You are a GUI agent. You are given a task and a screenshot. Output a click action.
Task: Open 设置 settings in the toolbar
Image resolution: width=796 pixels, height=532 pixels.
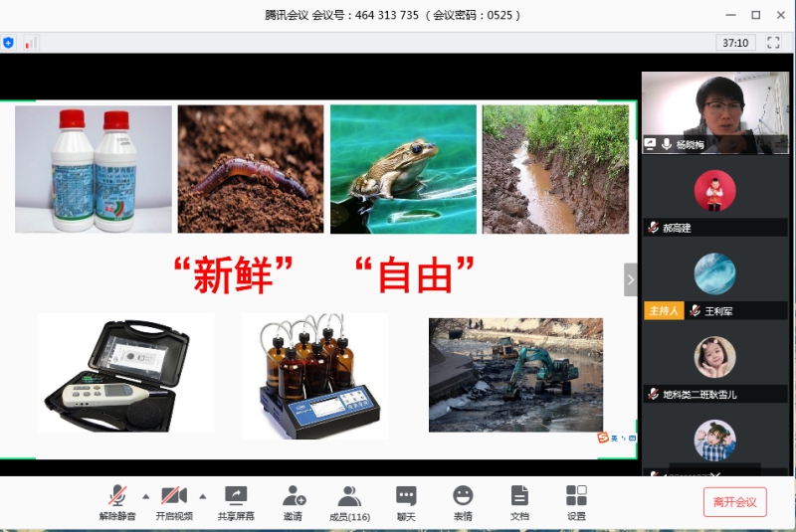[576, 501]
